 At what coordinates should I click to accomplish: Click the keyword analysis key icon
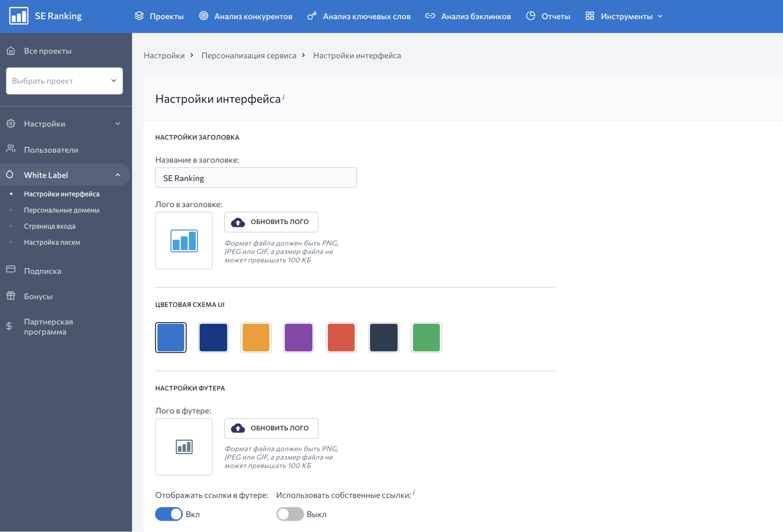312,16
